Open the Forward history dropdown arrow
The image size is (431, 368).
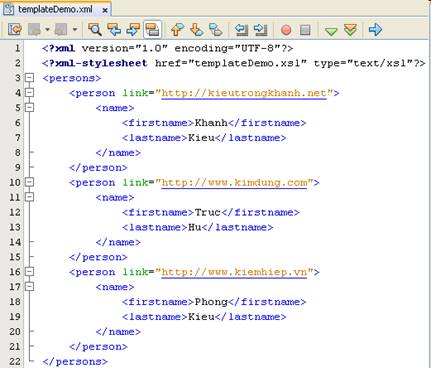pos(75,30)
